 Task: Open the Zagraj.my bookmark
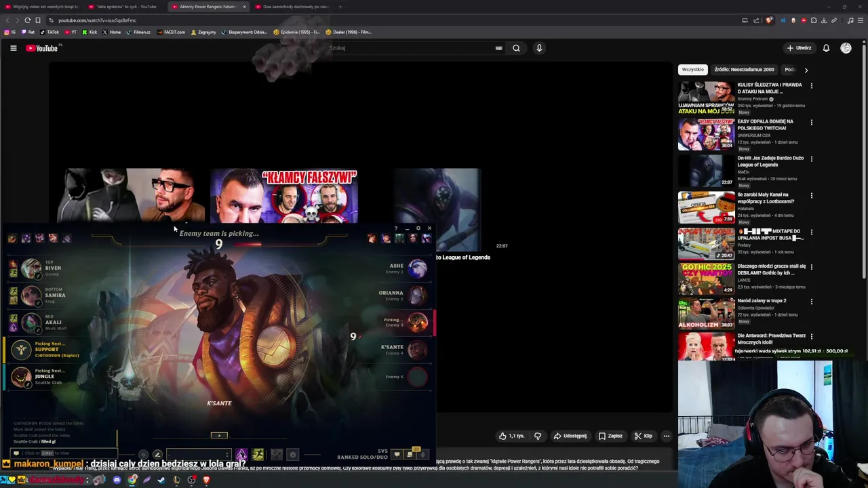coord(203,32)
